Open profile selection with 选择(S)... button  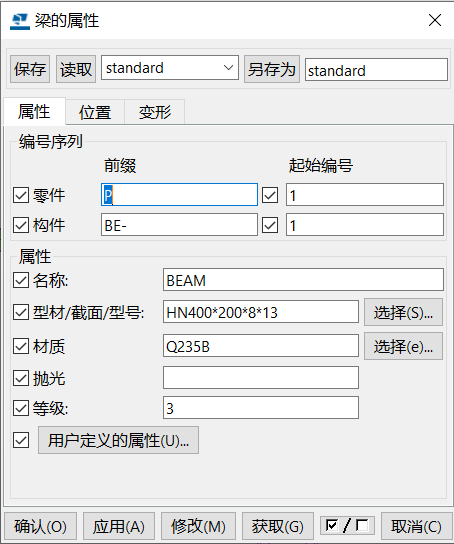coord(403,312)
